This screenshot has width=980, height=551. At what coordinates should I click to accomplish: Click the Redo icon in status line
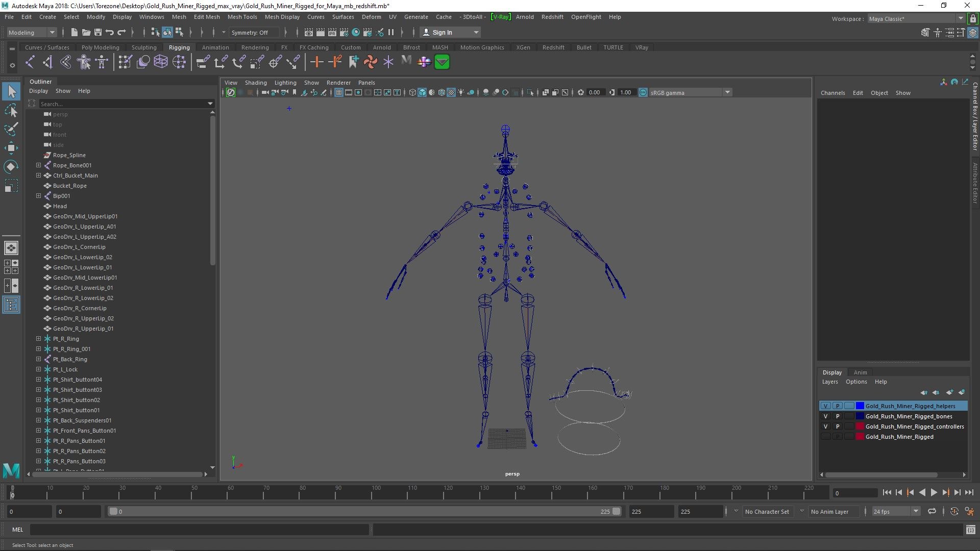pos(121,32)
